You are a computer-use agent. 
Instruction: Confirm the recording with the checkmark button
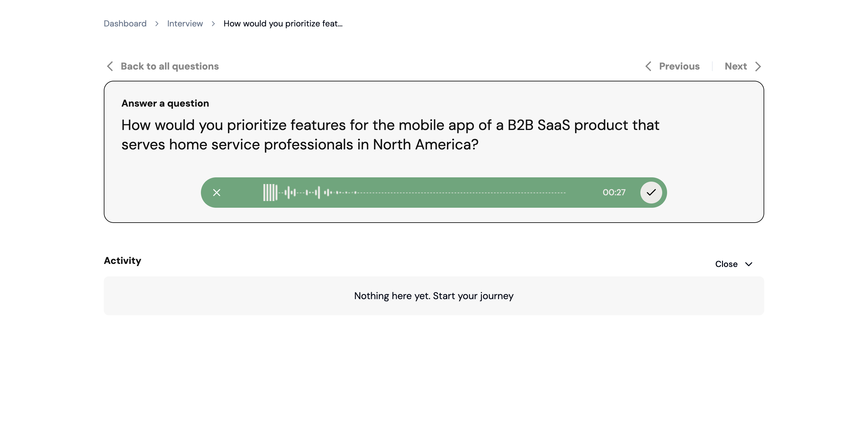[x=651, y=193]
